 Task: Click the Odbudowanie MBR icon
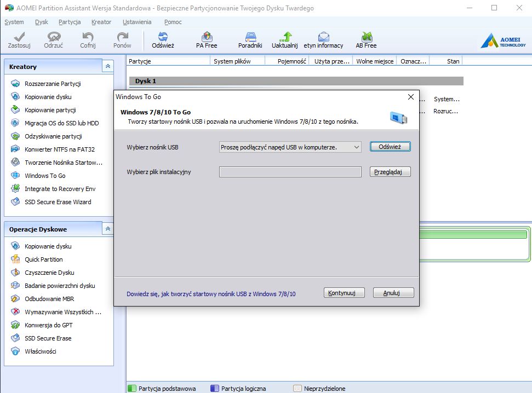coord(15,299)
